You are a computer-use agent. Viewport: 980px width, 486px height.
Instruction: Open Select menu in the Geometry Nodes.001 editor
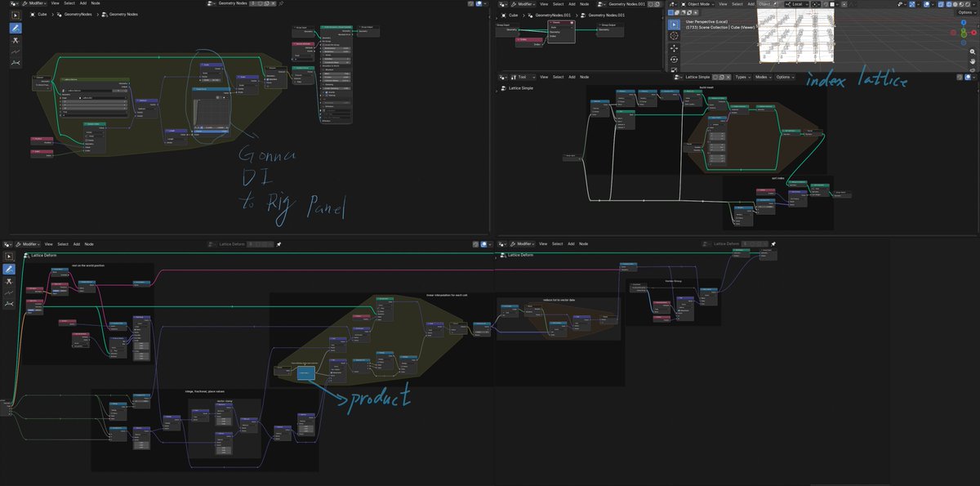pos(558,4)
